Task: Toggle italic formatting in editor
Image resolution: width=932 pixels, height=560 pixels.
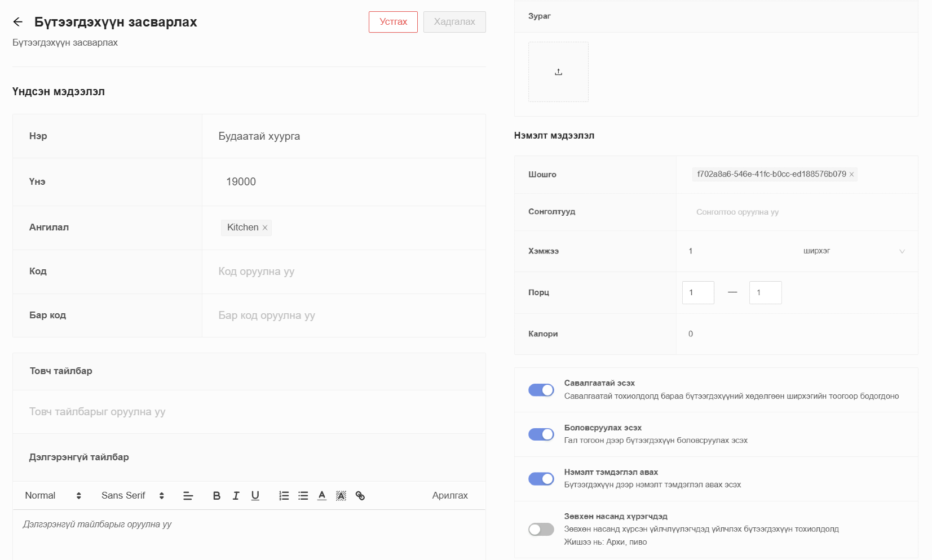Action: 236,496
